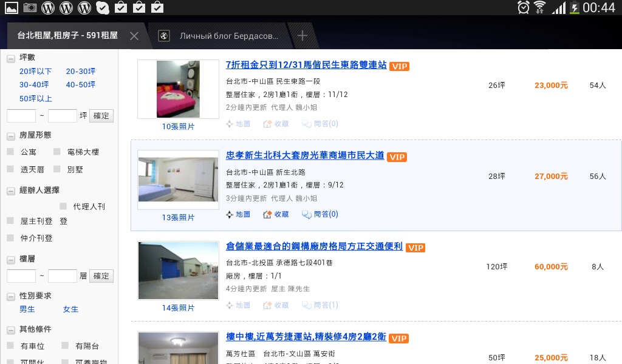Viewport: 622px width, 364px height.
Task: Confirm the 坪 range with 確定
Action: 101,116
